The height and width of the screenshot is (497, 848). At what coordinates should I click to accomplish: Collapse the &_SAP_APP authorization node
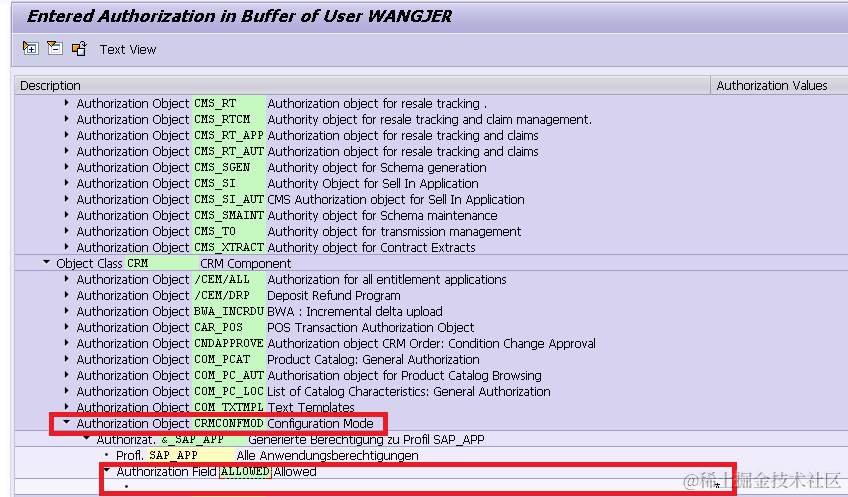[x=87, y=438]
